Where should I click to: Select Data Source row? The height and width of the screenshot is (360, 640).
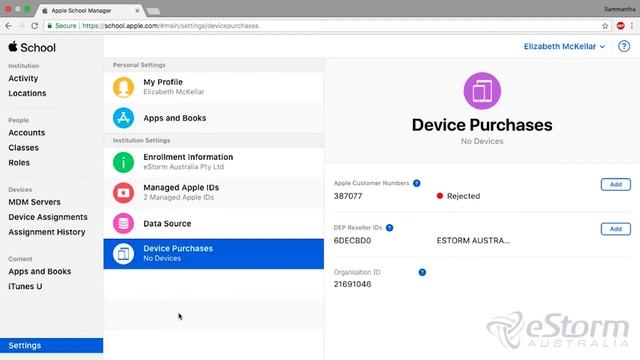tap(214, 223)
